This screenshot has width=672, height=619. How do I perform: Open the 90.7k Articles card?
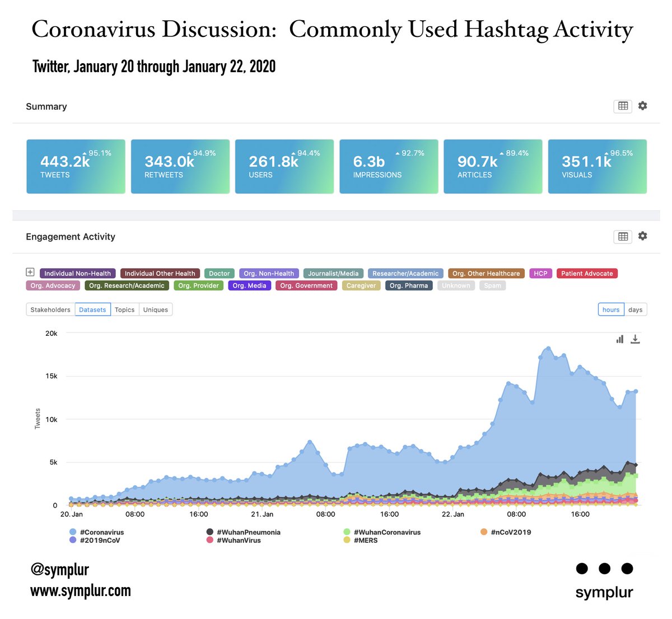(493, 167)
